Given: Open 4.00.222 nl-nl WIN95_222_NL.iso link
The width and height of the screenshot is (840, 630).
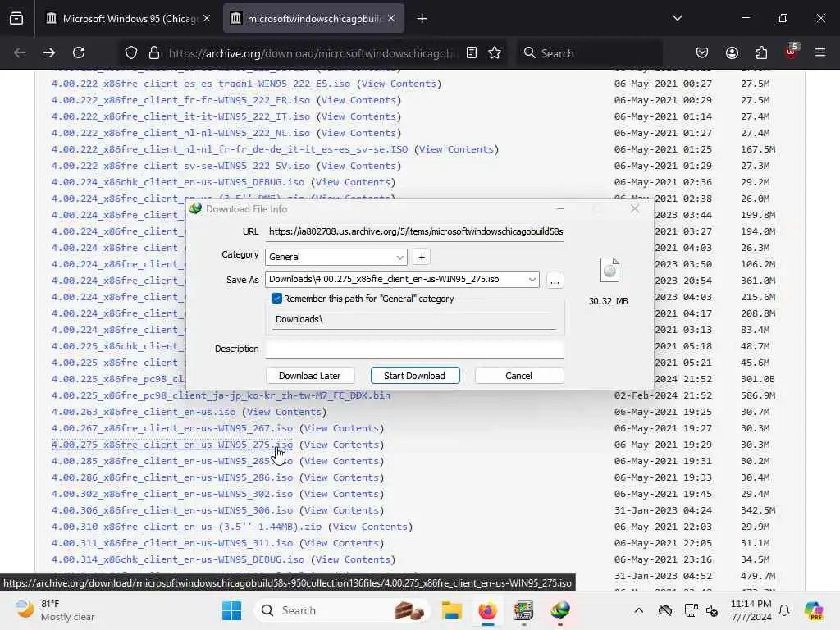Looking at the screenshot, I should click(x=180, y=133).
